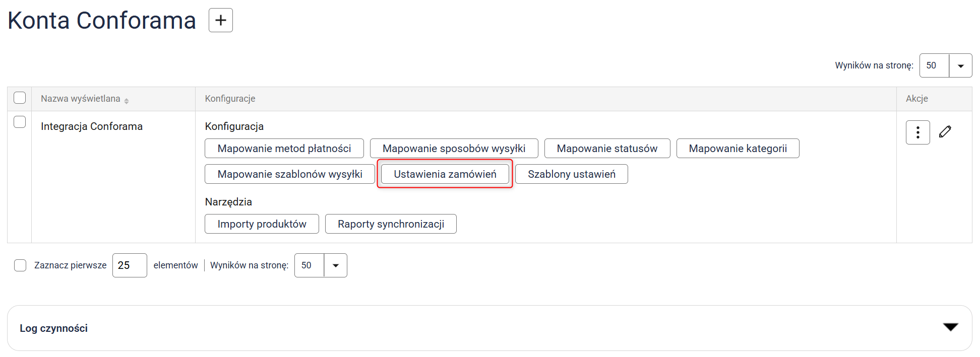Go to Mapowanie statusów

click(607, 149)
